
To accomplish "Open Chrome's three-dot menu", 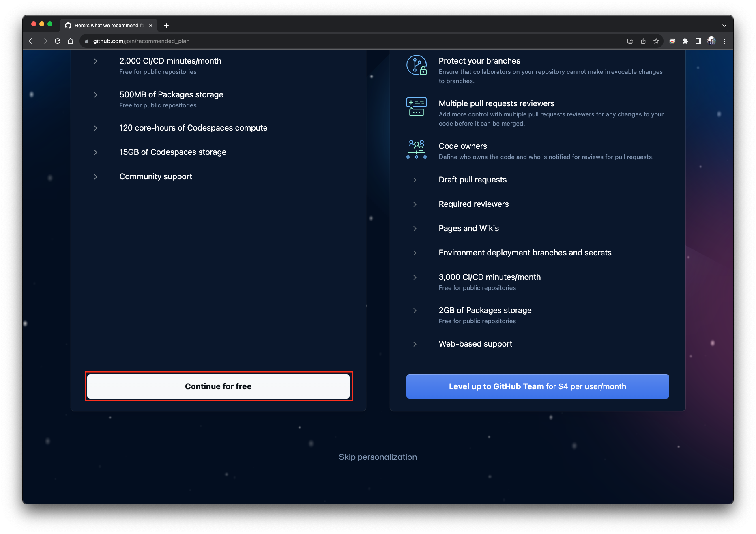I will coord(724,41).
